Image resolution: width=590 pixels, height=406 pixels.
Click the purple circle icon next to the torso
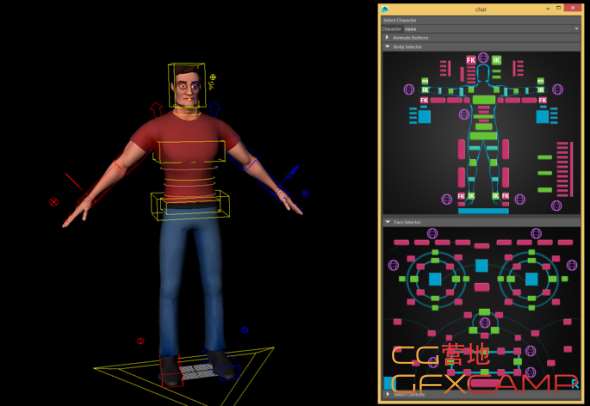464,114
